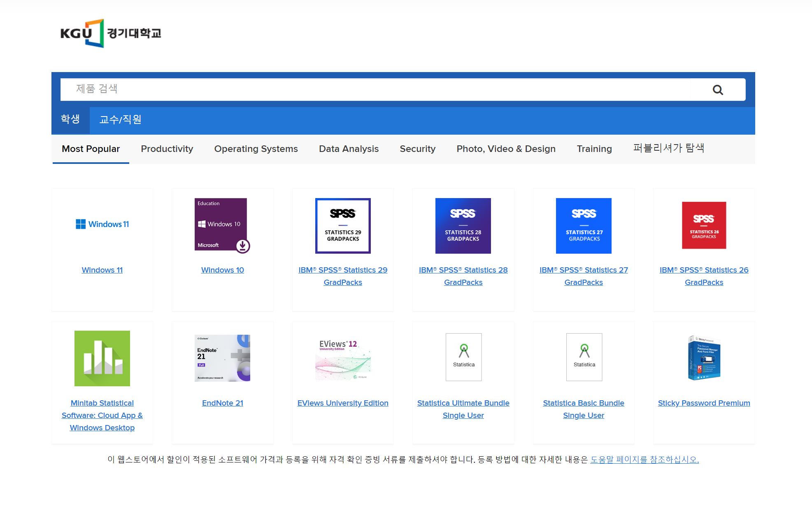812x530 pixels.
Task: Focus the 제품 검색 search field
Action: pos(403,89)
